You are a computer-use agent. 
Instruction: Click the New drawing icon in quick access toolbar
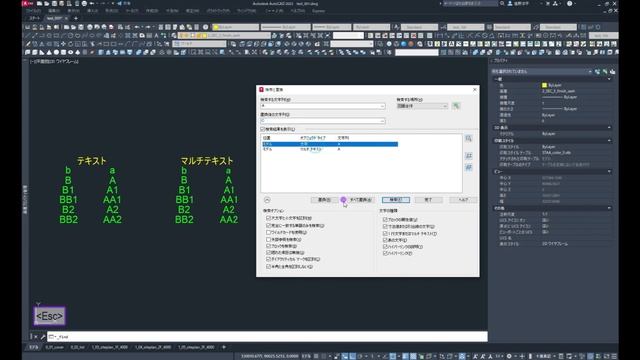40,3
